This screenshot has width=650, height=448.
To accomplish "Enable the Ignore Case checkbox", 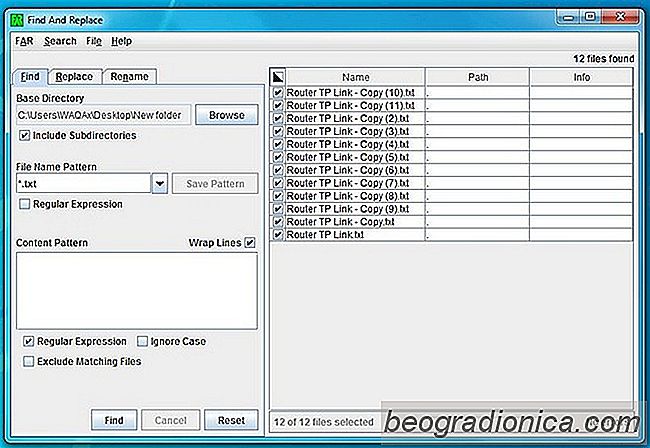I will (142, 341).
